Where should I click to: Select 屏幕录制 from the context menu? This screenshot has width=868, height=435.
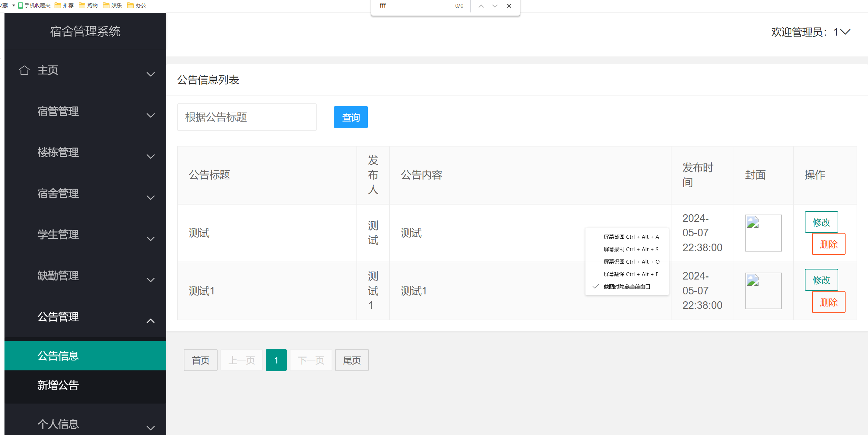631,249
